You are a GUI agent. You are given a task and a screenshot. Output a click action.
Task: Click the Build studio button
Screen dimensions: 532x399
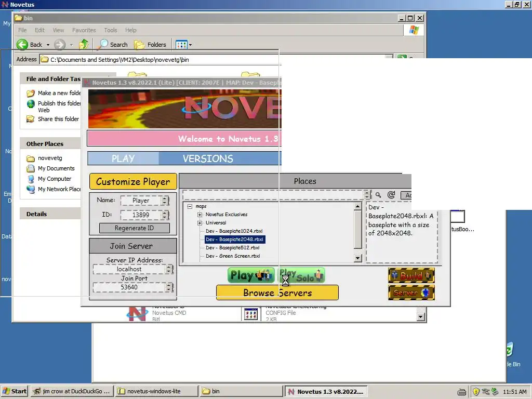tap(411, 275)
